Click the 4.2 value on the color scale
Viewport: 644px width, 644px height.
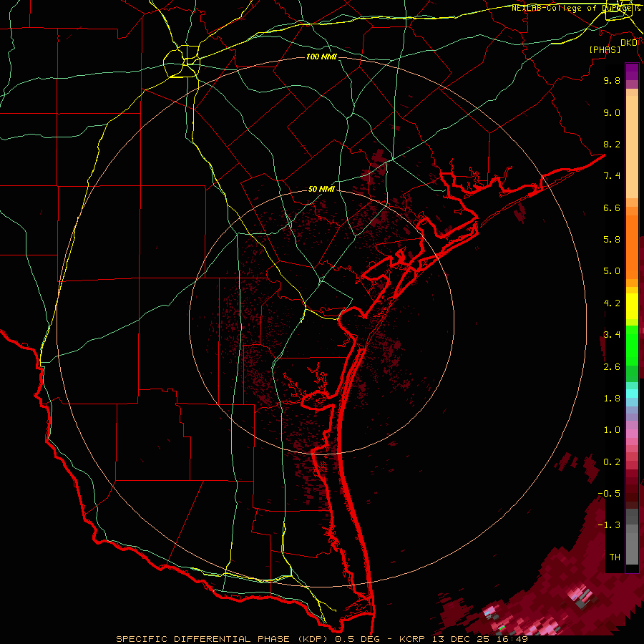(612, 303)
